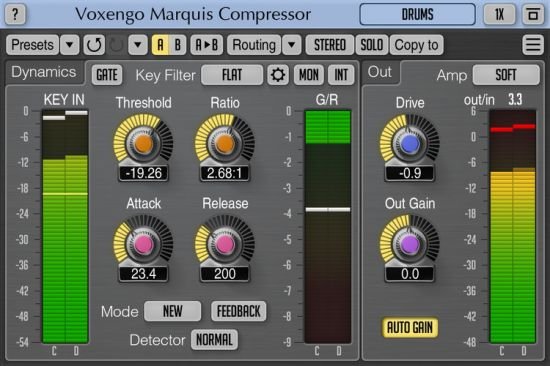The width and height of the screenshot is (550, 366).
Task: Open the Detector NORMAL selector
Action: [214, 340]
